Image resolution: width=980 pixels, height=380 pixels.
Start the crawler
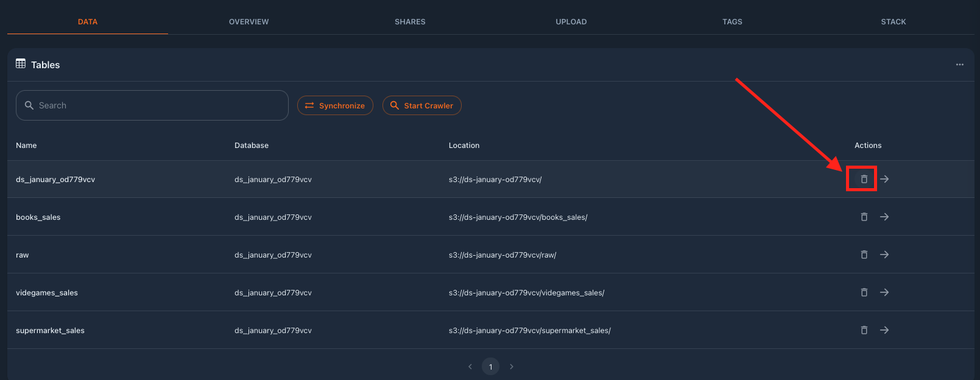(421, 105)
